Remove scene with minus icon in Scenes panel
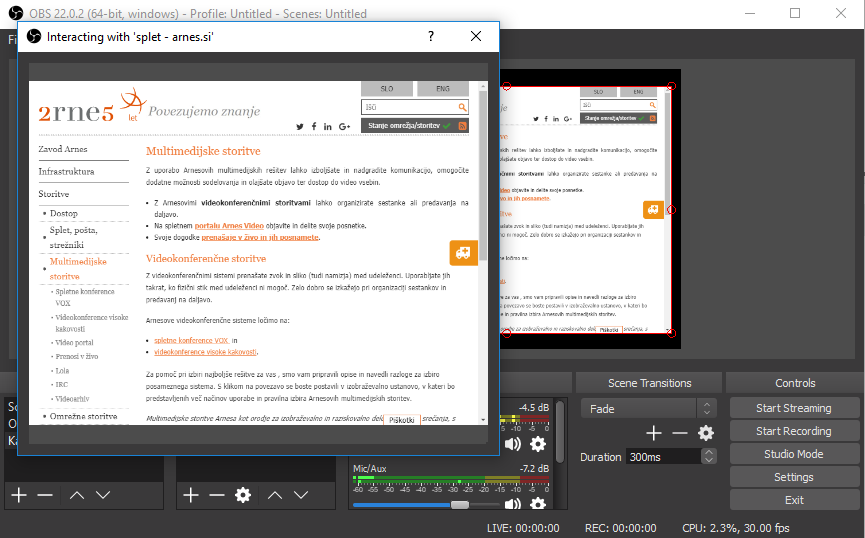The height and width of the screenshot is (538, 865). tap(45, 495)
